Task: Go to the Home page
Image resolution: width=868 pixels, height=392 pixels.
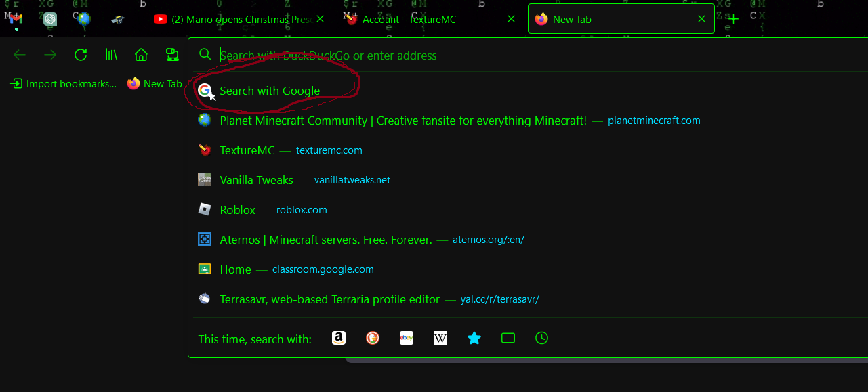Action: point(141,55)
